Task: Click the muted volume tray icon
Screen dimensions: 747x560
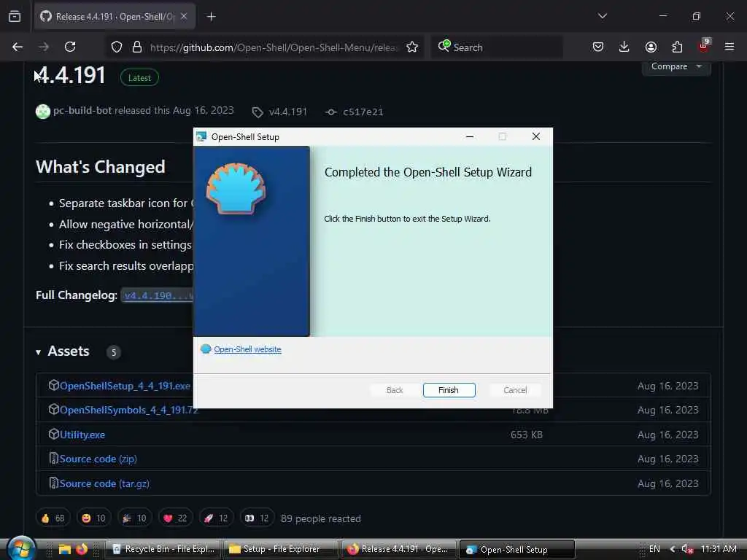Action: [686, 549]
